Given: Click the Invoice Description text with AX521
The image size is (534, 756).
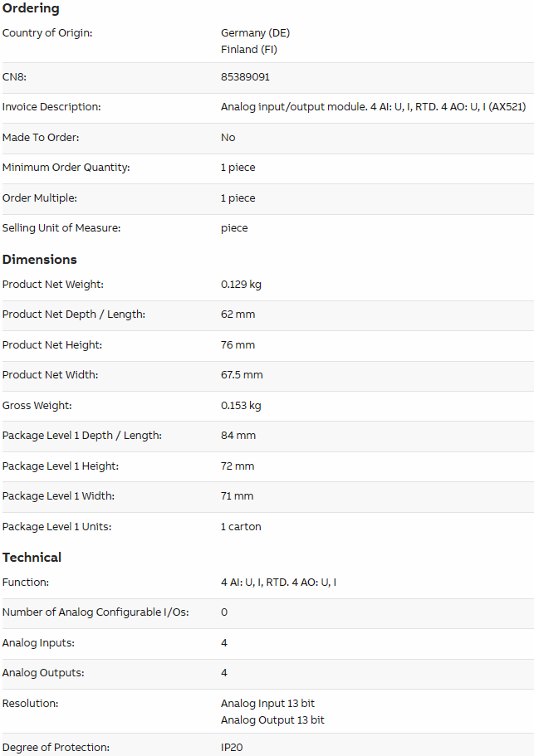Looking at the screenshot, I should click(374, 107).
